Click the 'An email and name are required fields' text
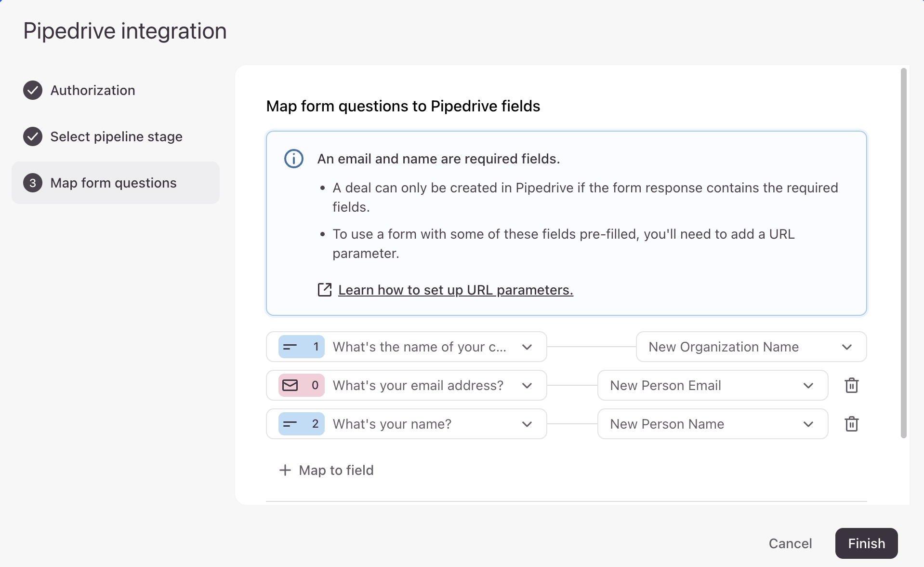This screenshot has height=567, width=924. click(x=438, y=159)
